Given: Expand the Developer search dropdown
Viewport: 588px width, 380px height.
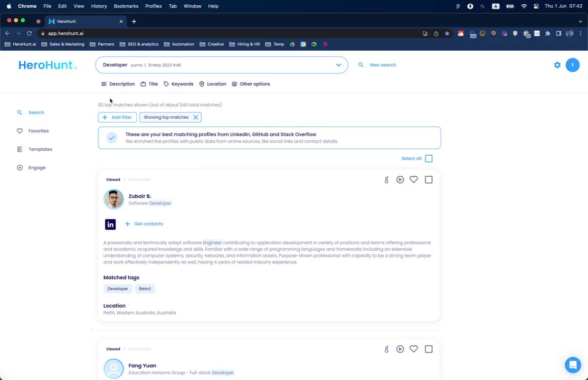Looking at the screenshot, I should pos(338,65).
